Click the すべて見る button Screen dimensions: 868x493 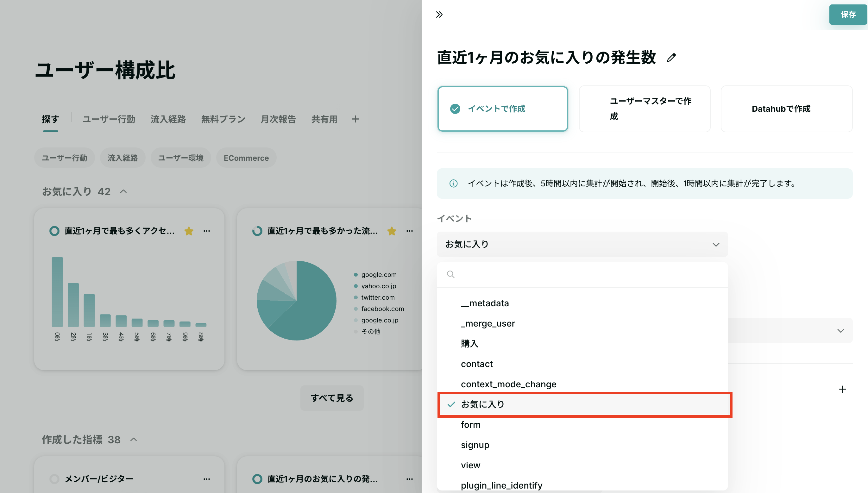tap(332, 398)
